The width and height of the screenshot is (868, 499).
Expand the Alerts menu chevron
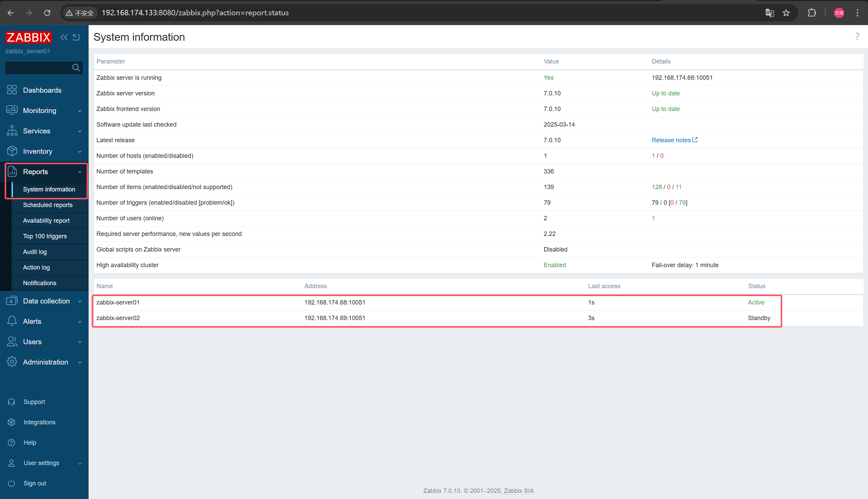pyautogui.click(x=80, y=321)
